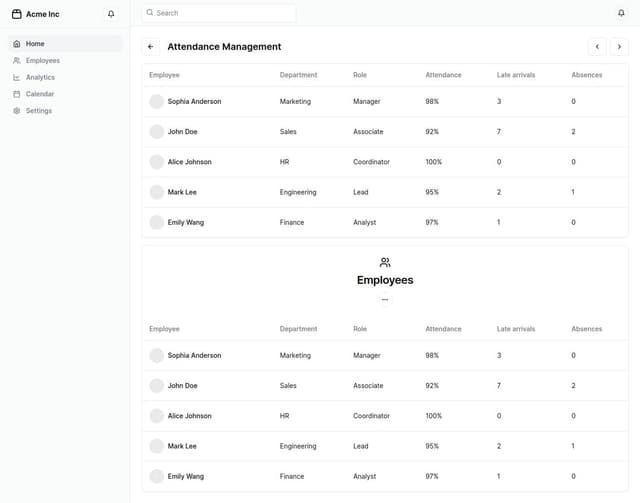Select Alice Johnson in the bottom table

(x=189, y=416)
